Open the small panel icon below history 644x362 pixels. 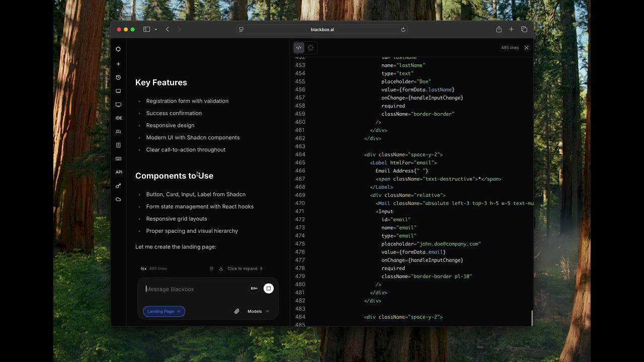(118, 91)
